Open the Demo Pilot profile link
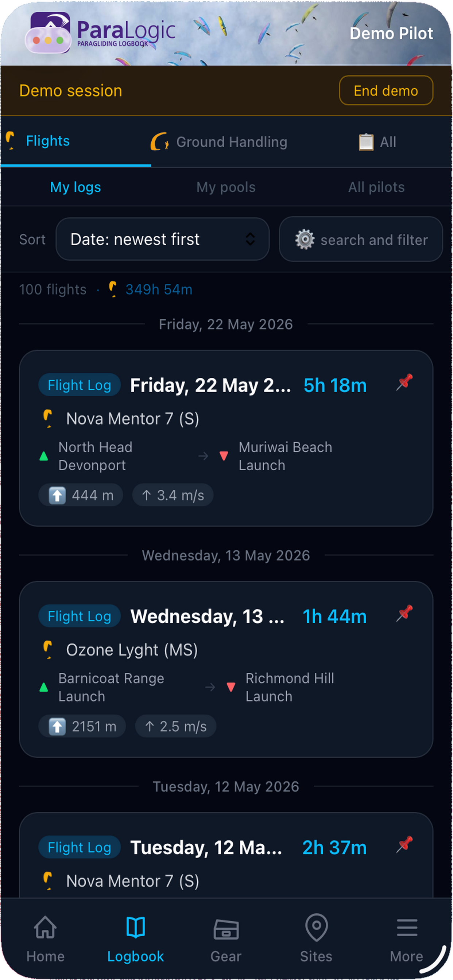The height and width of the screenshot is (980, 453). 391,34
